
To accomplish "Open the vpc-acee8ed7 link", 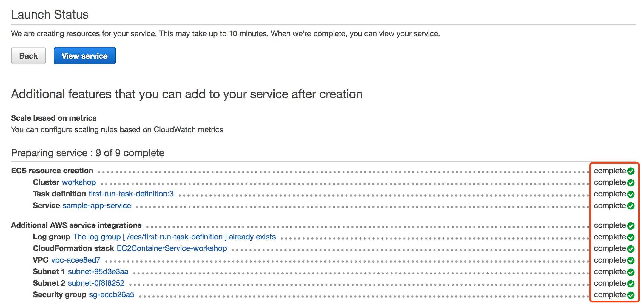I will tap(76, 260).
